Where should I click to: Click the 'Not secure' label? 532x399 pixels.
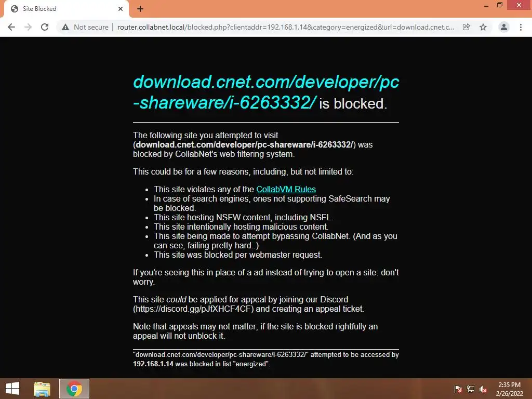point(91,27)
